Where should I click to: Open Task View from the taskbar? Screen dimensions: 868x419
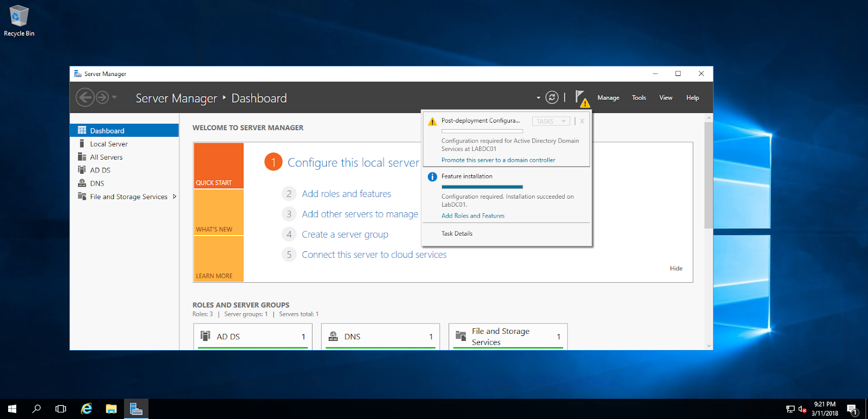tap(61, 409)
